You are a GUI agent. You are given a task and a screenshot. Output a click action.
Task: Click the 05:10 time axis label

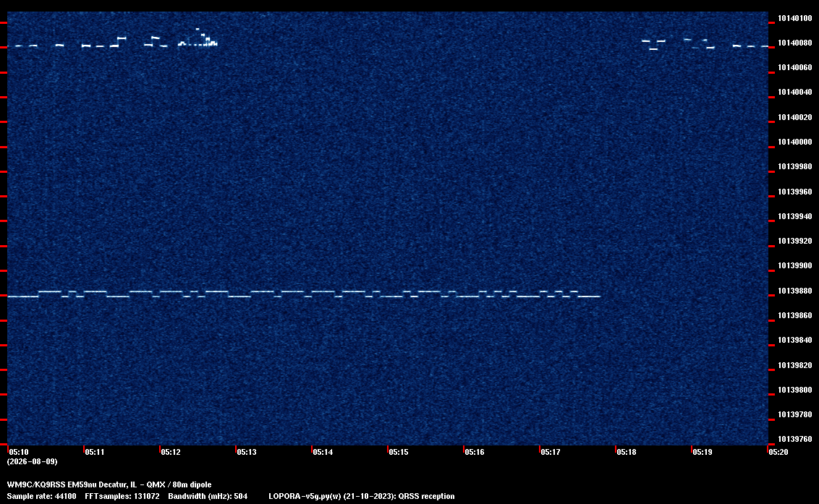(19, 452)
